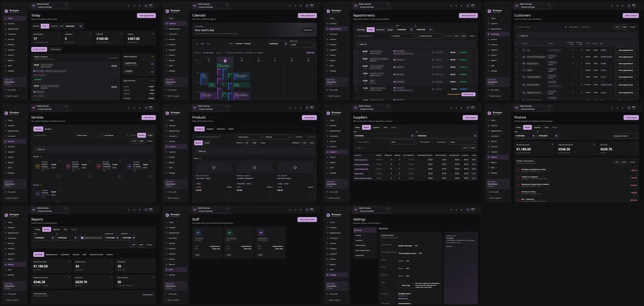
Task: Open the All categories dropdown on the Services screen
Action: coord(116,136)
